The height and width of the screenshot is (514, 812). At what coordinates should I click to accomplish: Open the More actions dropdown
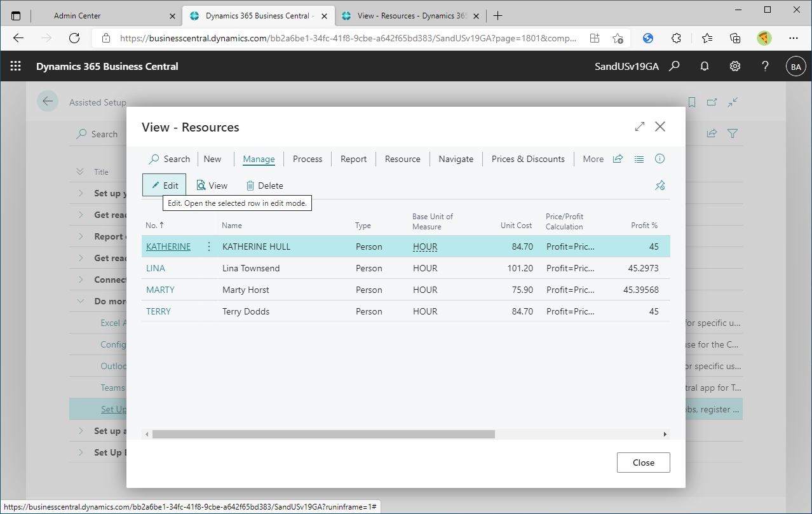[x=593, y=159]
